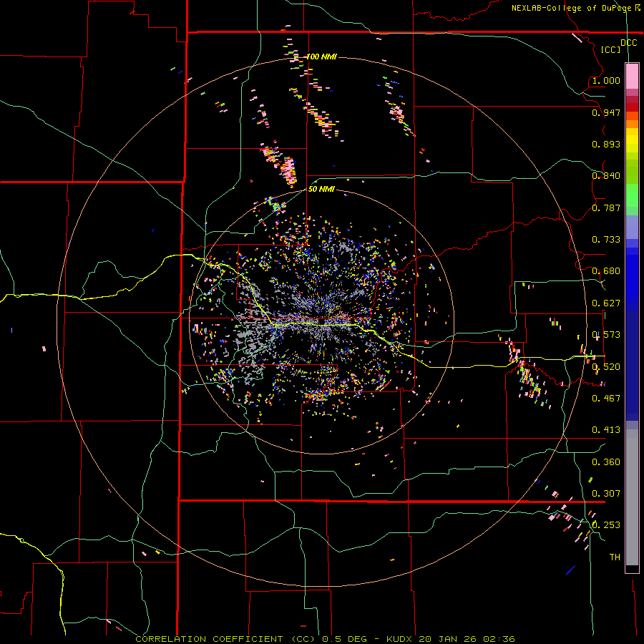644x644 pixels.
Task: Click the gray segment of the color bar
Action: coord(632,497)
